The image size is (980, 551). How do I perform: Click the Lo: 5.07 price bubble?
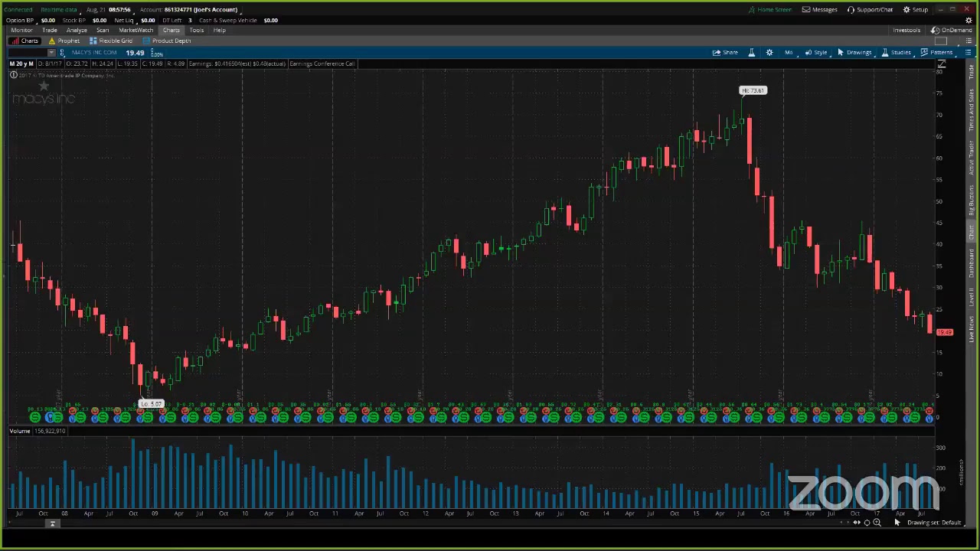152,404
